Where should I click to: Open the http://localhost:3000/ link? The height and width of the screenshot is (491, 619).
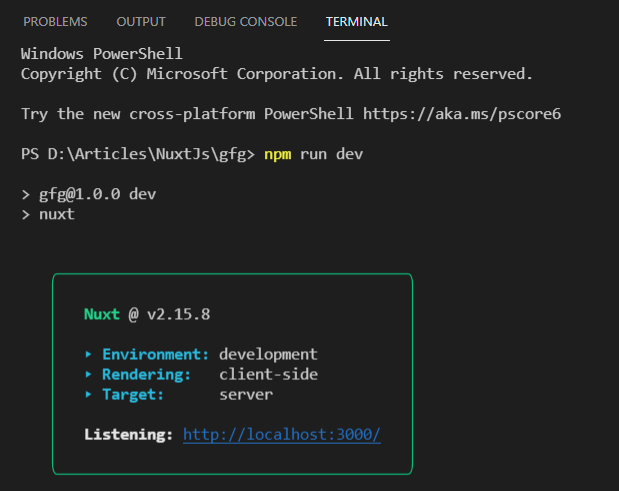tap(282, 435)
